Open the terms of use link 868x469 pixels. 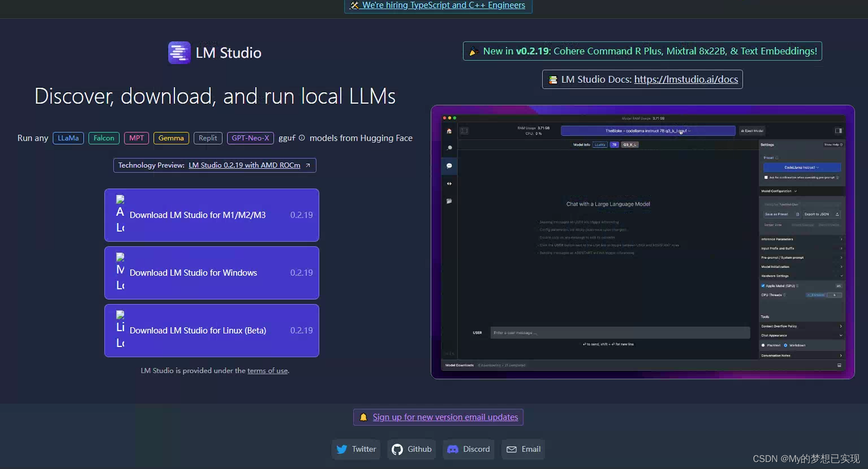[268, 371]
